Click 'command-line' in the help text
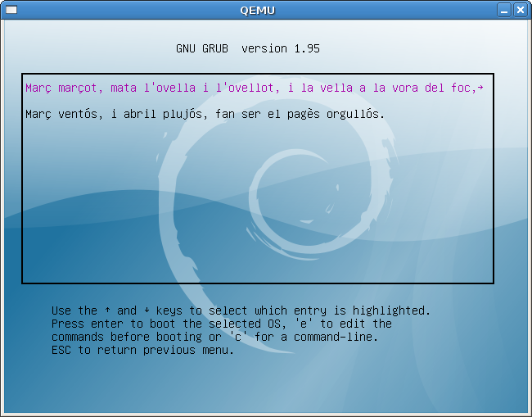The width and height of the screenshot is (532, 417). (339, 337)
